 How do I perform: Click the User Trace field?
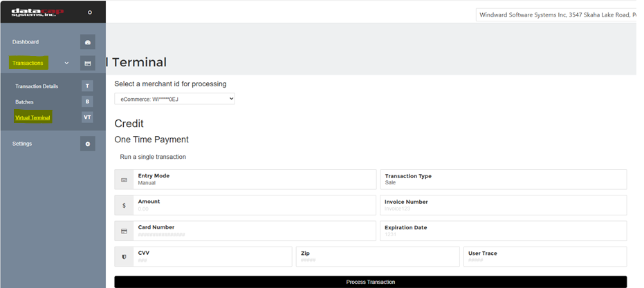545,257
